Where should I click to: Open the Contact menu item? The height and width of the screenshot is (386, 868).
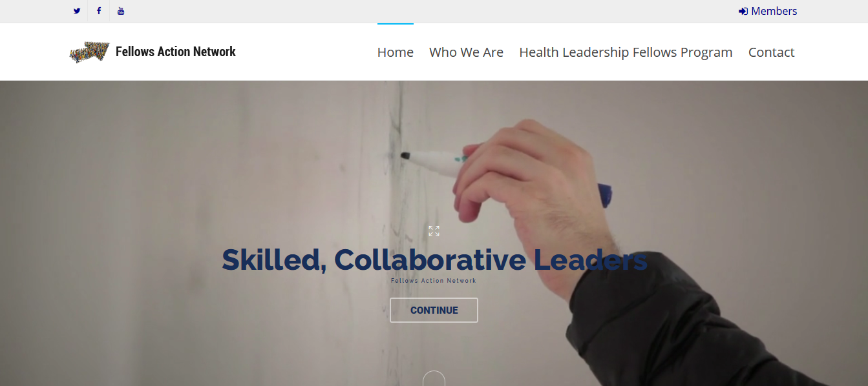771,52
